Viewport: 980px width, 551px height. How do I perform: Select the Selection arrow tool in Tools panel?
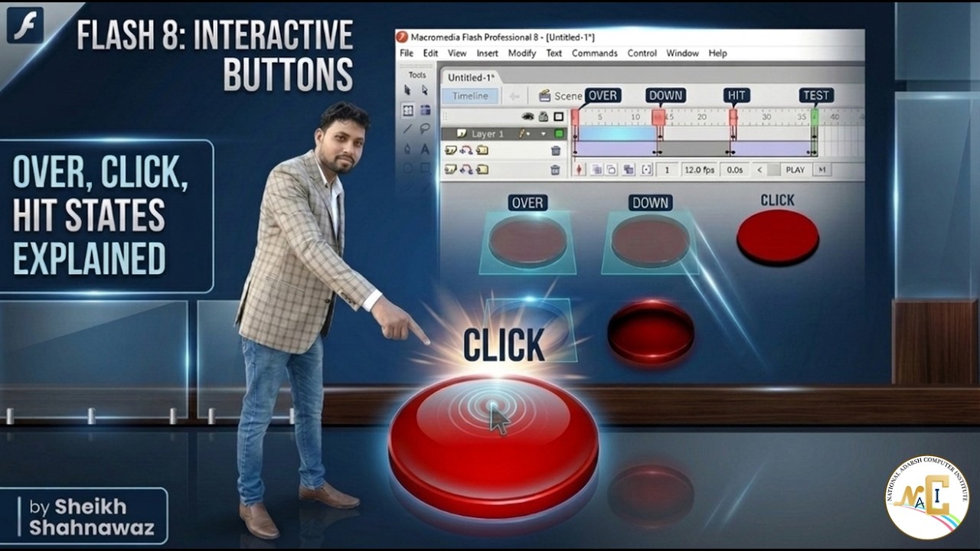click(x=407, y=91)
